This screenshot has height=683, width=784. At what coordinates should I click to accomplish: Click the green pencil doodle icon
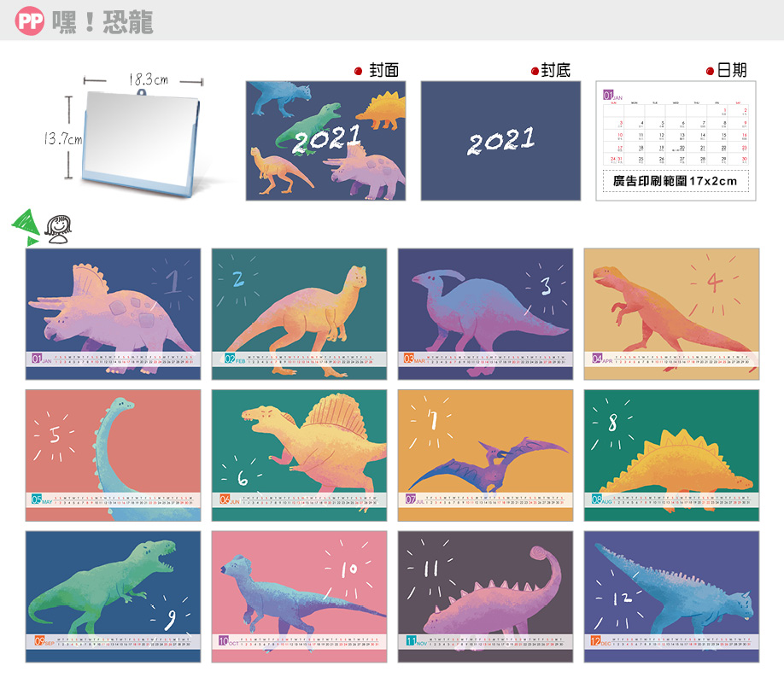coord(26,227)
